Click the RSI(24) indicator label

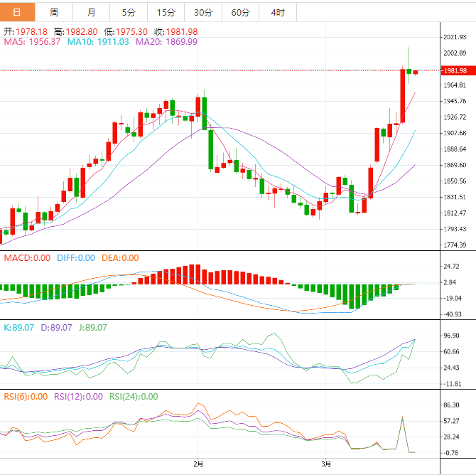(x=134, y=397)
